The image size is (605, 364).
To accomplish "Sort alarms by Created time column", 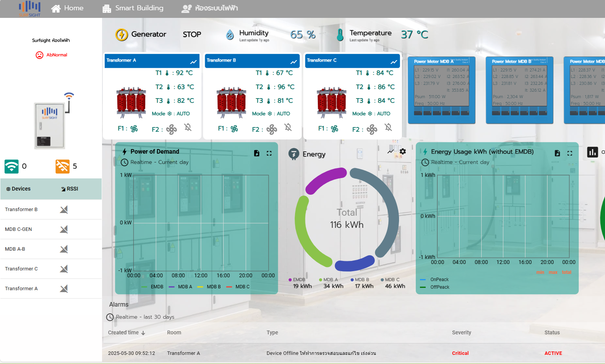I will (126, 332).
